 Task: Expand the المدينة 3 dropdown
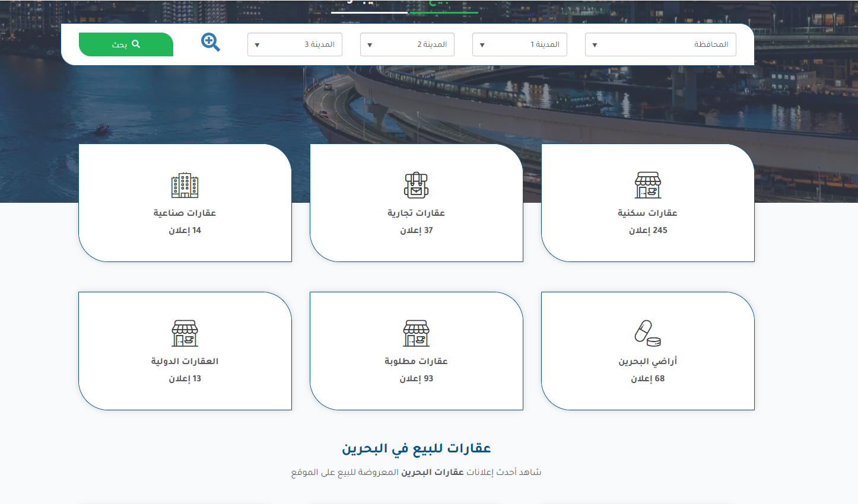(x=294, y=44)
